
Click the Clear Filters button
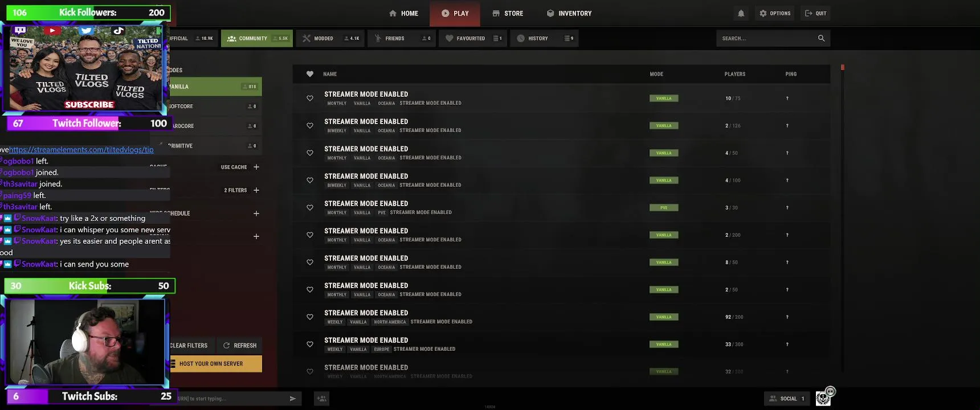pyautogui.click(x=191, y=346)
